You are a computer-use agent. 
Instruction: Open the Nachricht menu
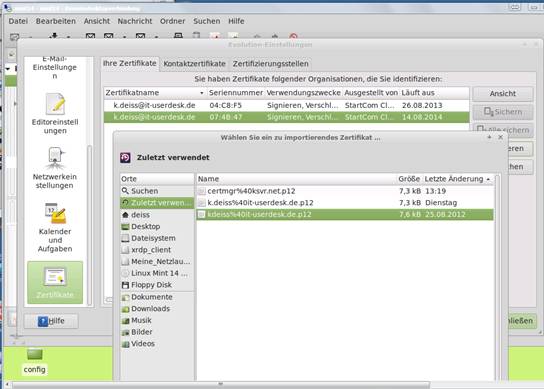pos(135,21)
